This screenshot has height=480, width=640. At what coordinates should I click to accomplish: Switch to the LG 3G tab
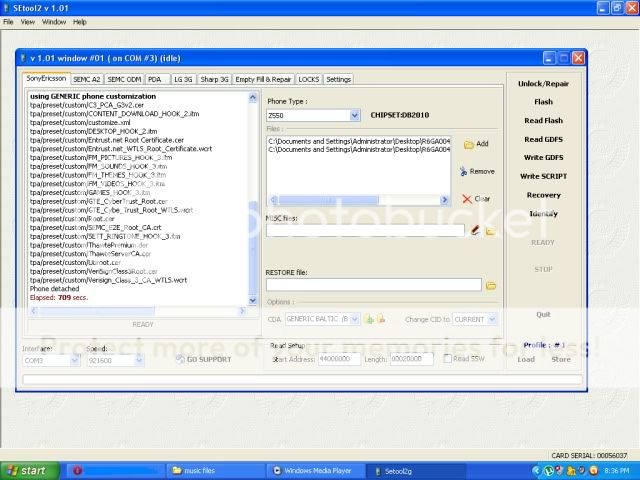point(183,79)
